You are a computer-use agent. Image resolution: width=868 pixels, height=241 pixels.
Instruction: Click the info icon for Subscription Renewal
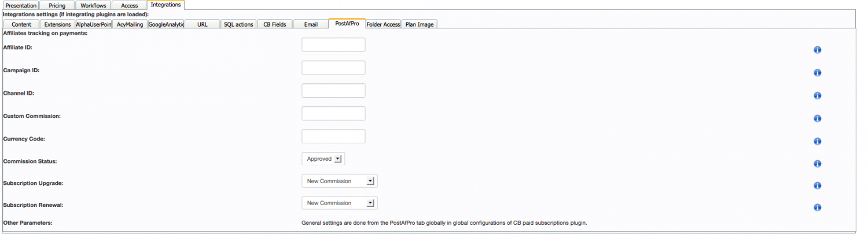click(x=817, y=207)
